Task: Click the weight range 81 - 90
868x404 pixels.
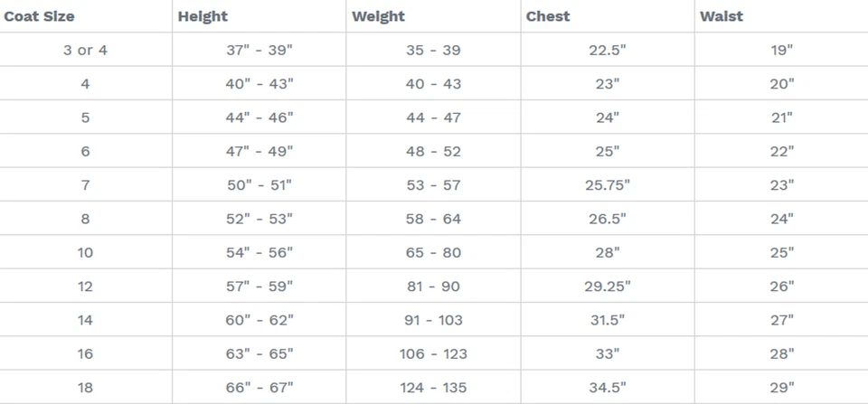Action: point(433,286)
